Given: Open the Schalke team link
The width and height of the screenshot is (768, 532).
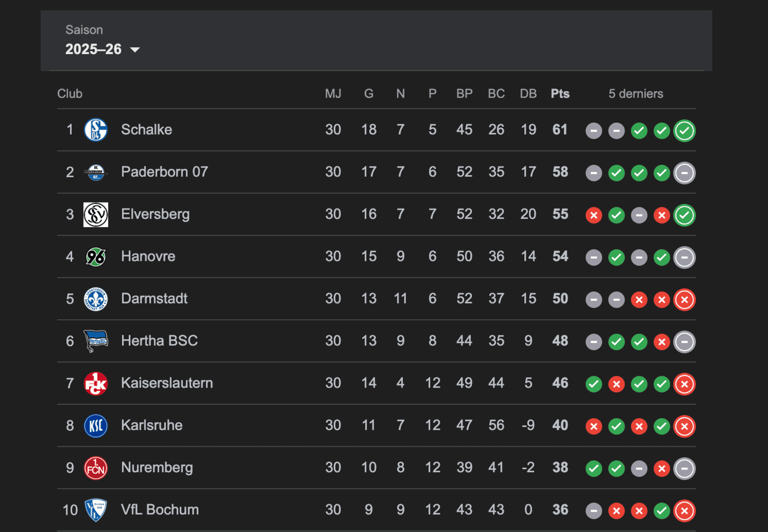Looking at the screenshot, I should pyautogui.click(x=146, y=130).
